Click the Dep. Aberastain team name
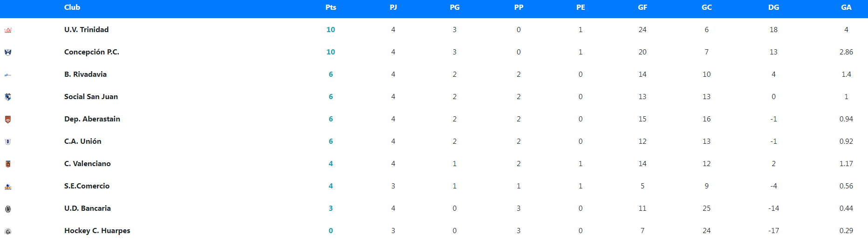 pyautogui.click(x=92, y=119)
